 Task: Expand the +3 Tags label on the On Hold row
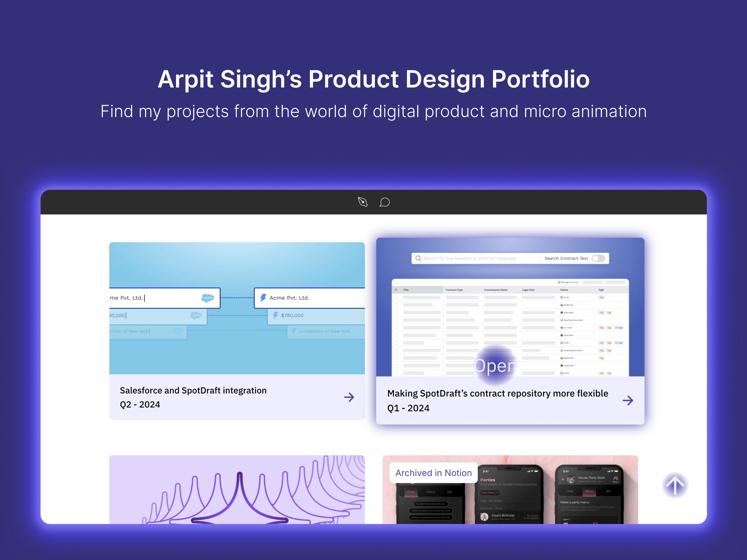coord(619,328)
